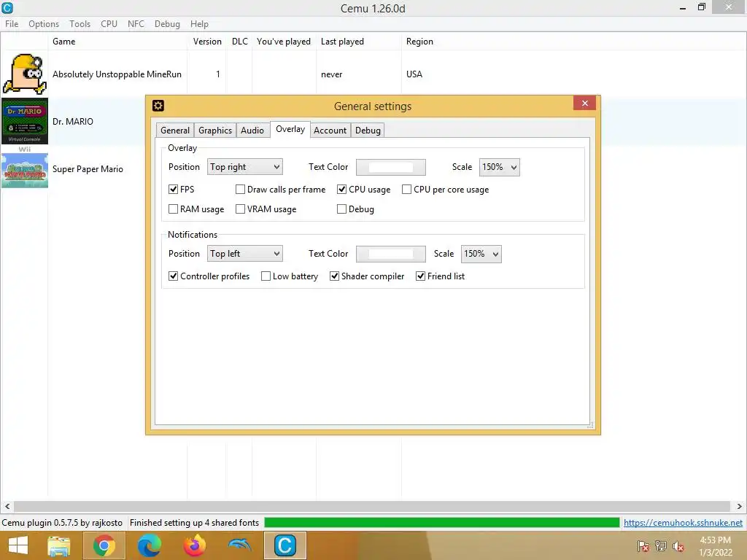Screen dimensions: 747x560
Task: Open Overlay Scale 150% dropdown
Action: 499,167
